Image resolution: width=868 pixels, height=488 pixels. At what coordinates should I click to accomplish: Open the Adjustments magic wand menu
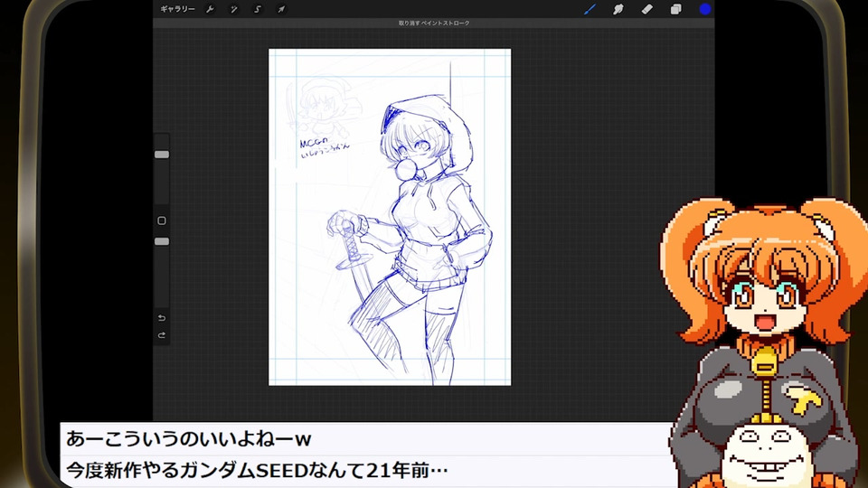point(234,9)
